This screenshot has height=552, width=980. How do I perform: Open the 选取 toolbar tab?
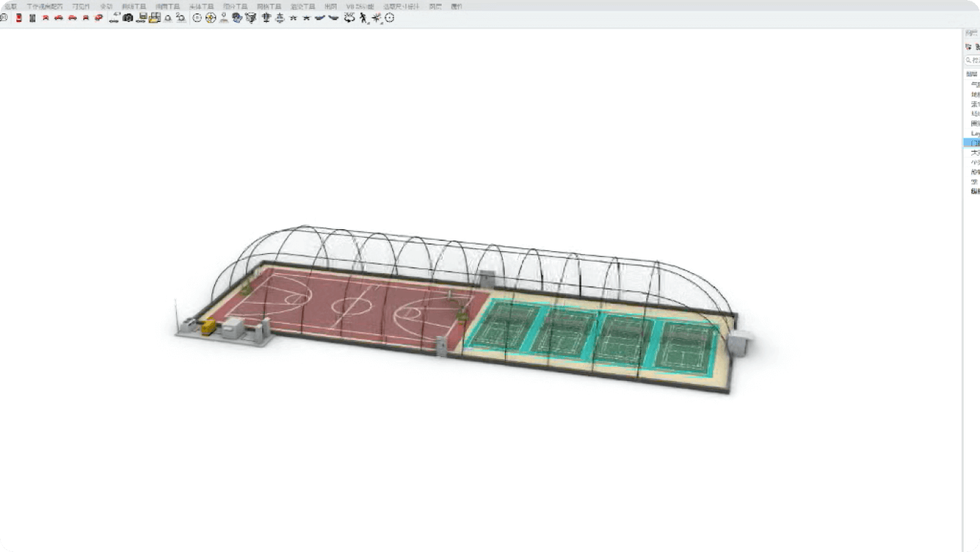[x=11, y=6]
